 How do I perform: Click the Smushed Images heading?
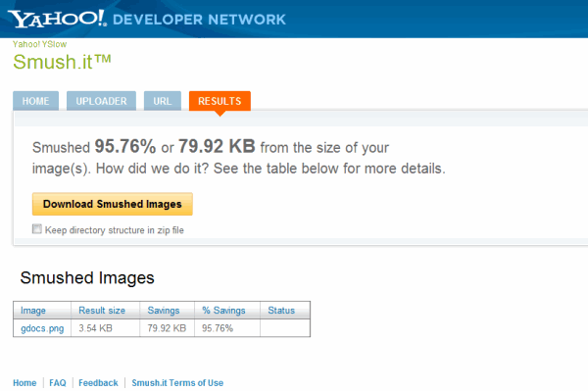[87, 277]
